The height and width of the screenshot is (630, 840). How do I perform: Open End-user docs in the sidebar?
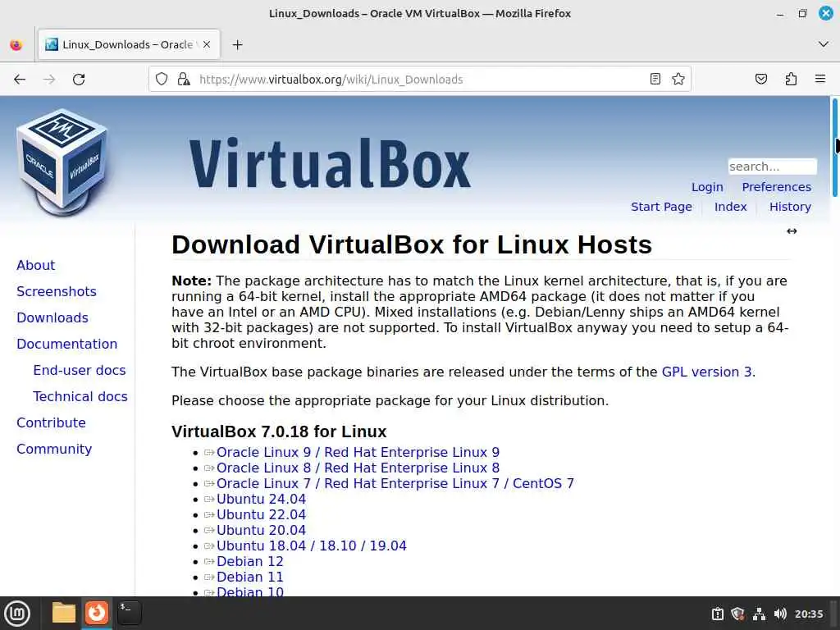click(80, 370)
